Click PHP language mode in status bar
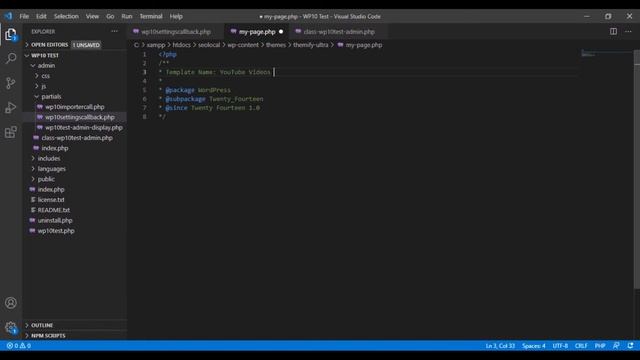 (600, 346)
